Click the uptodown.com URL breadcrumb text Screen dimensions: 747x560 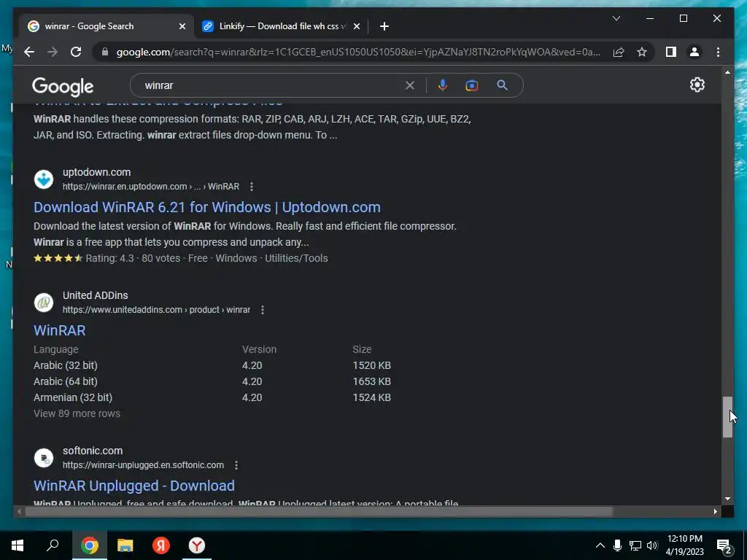[150, 187]
